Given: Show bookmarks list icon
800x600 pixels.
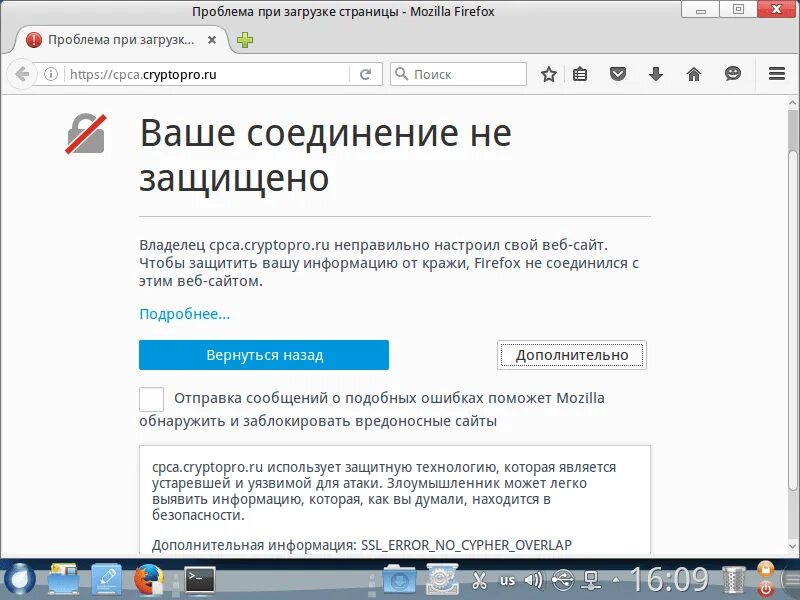Looking at the screenshot, I should (580, 74).
